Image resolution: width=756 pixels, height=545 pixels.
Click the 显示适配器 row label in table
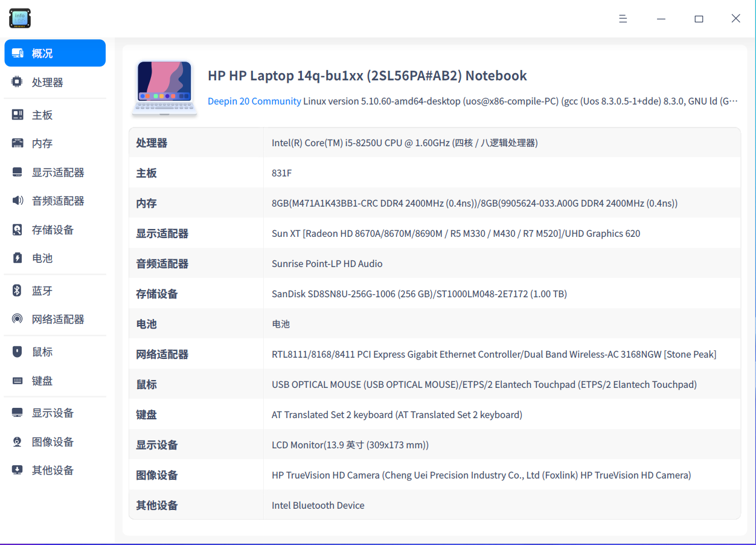(x=162, y=233)
